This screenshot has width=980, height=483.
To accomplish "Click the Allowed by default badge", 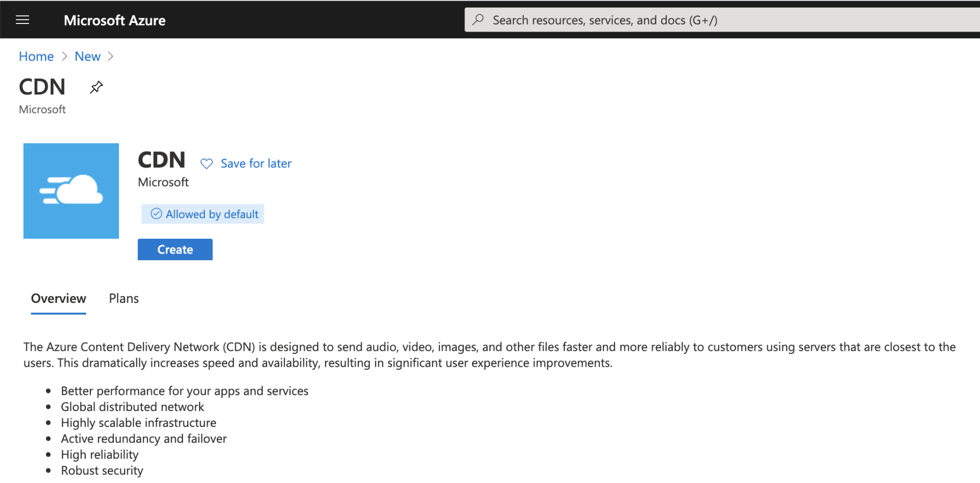I will (x=203, y=214).
